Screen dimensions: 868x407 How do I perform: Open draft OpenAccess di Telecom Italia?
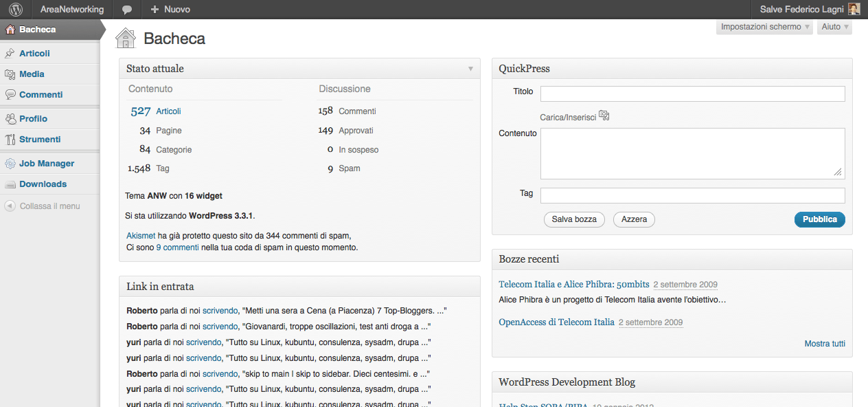[x=557, y=322]
